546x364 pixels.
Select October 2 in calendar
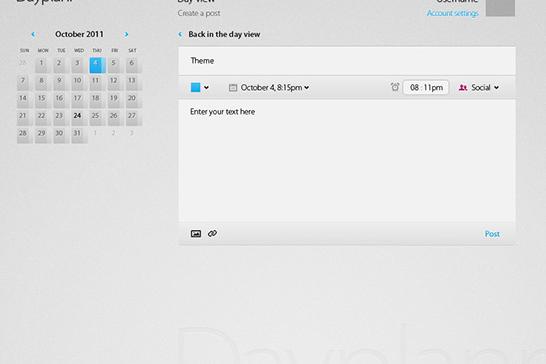pyautogui.click(x=61, y=65)
